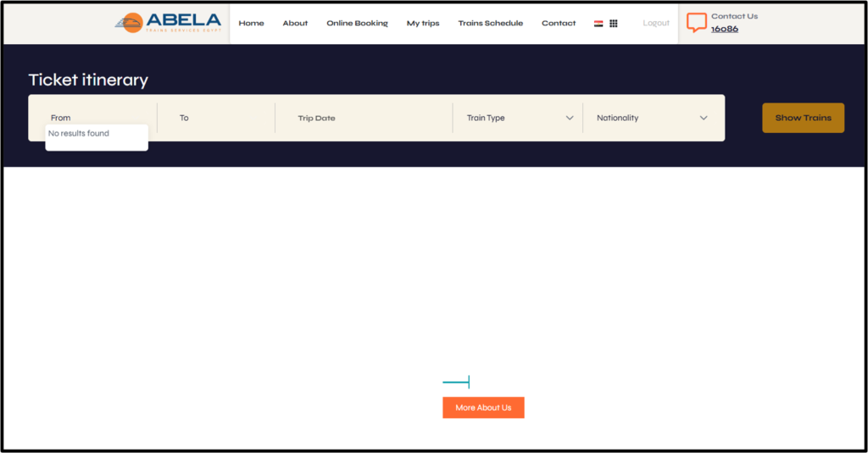Click the Logout link
The image size is (868, 453).
click(x=655, y=24)
